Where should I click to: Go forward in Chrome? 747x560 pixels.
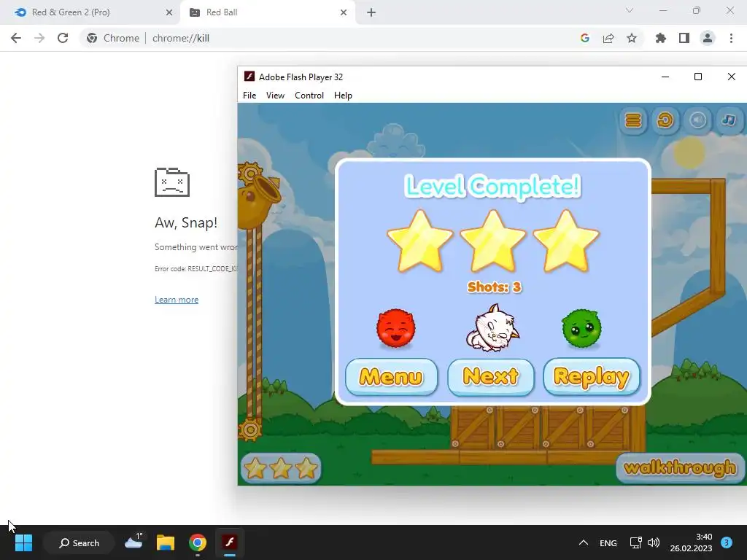[39, 38]
